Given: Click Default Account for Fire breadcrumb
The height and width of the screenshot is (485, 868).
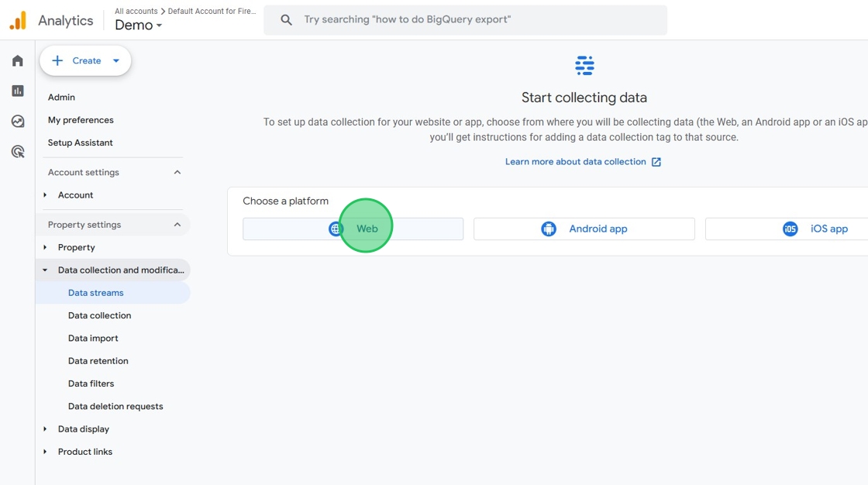Looking at the screenshot, I should coord(212,11).
